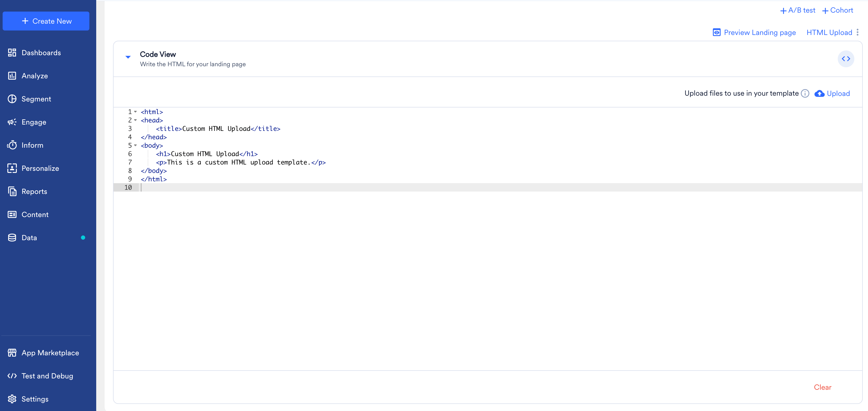Open the HTML Upload option
Screen dimensions: 868x411
click(829, 32)
